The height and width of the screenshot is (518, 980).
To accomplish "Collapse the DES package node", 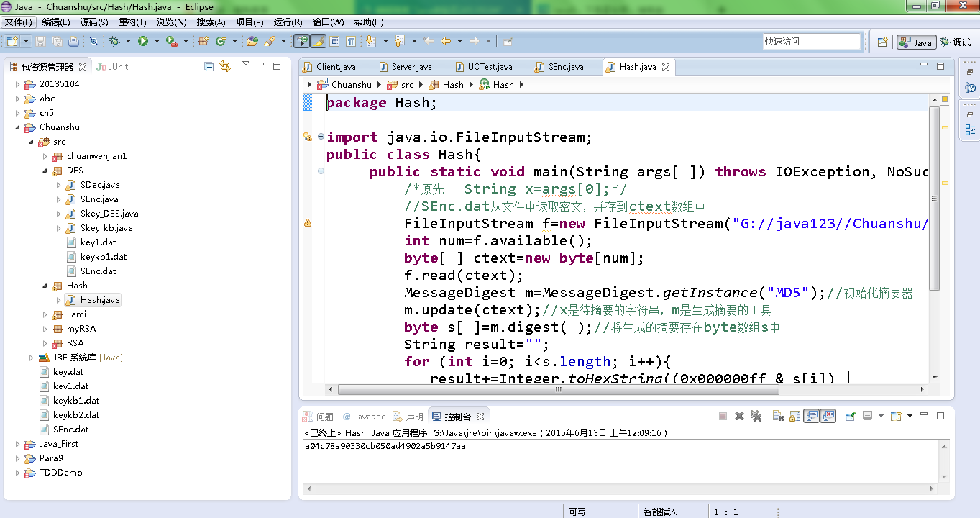I will (x=45, y=171).
